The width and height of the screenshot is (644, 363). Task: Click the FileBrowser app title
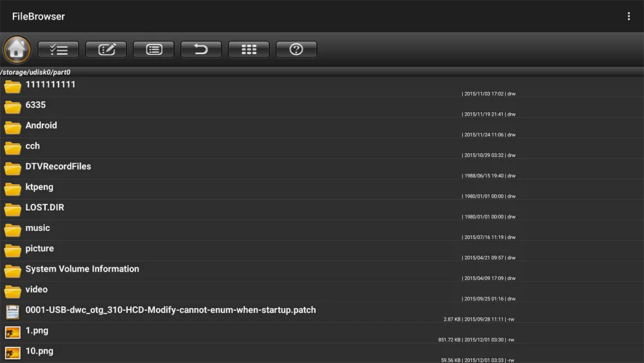38,17
